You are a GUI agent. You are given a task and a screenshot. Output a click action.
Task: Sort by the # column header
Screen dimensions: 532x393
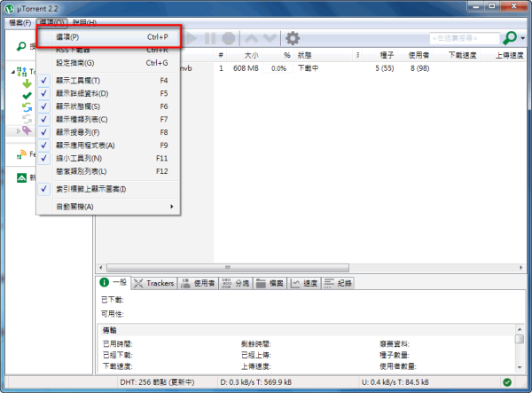click(221, 55)
